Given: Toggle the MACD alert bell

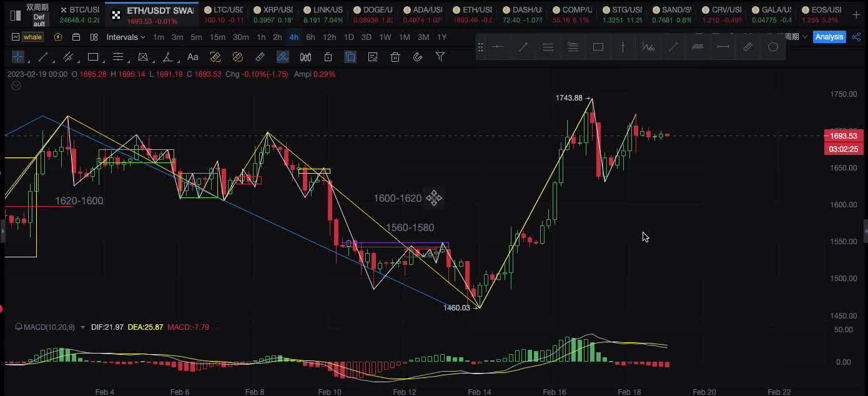Looking at the screenshot, I should (18, 327).
